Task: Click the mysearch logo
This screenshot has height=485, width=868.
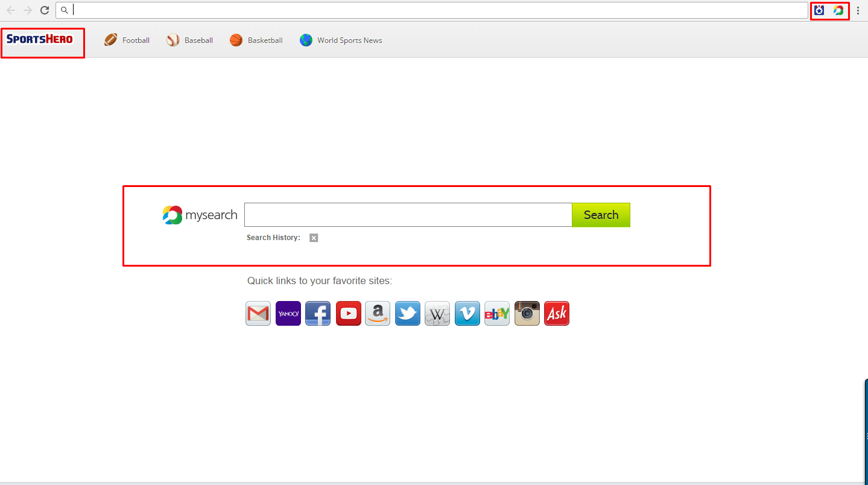Action: click(200, 215)
